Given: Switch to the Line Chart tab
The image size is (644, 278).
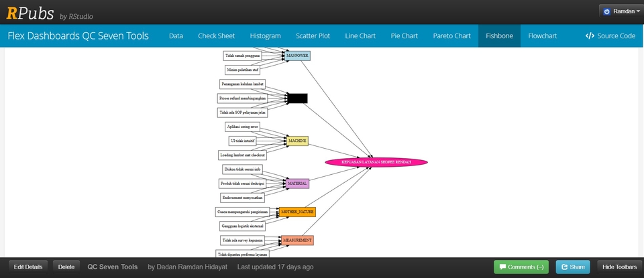Looking at the screenshot, I should click(360, 36).
